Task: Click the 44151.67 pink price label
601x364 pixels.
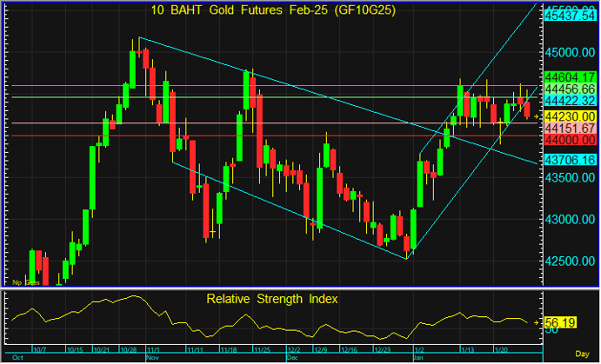Action: click(x=570, y=128)
